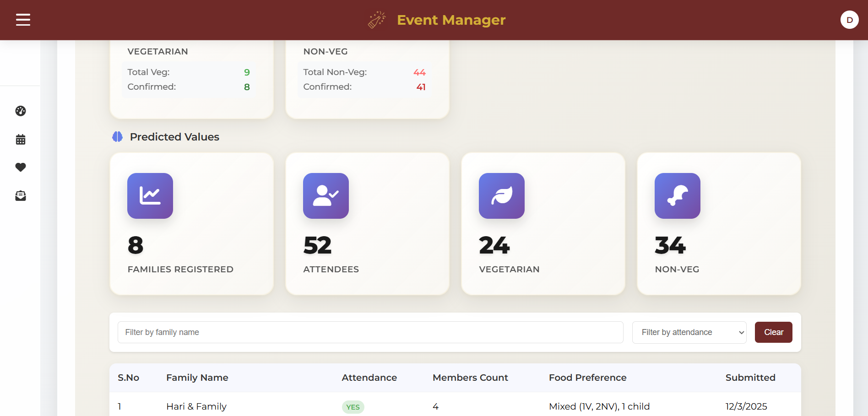Click the champagne bottle logo icon
Image resolution: width=868 pixels, height=416 pixels.
pos(377,20)
